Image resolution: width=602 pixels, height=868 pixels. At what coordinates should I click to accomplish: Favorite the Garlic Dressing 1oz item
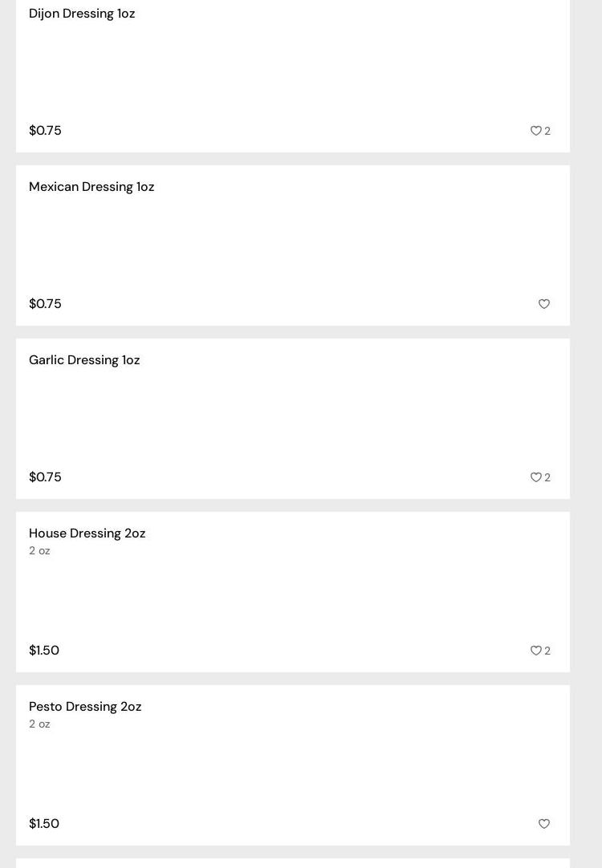[x=535, y=477]
